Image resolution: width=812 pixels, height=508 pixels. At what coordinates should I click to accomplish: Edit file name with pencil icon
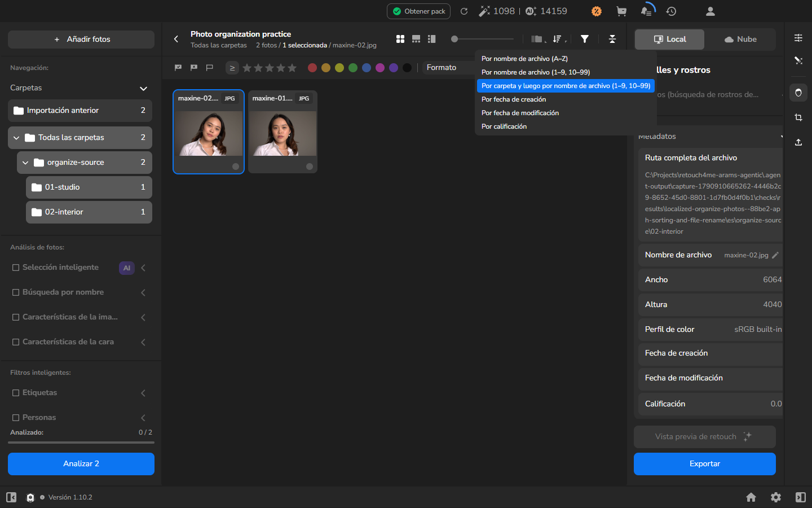[x=775, y=255]
